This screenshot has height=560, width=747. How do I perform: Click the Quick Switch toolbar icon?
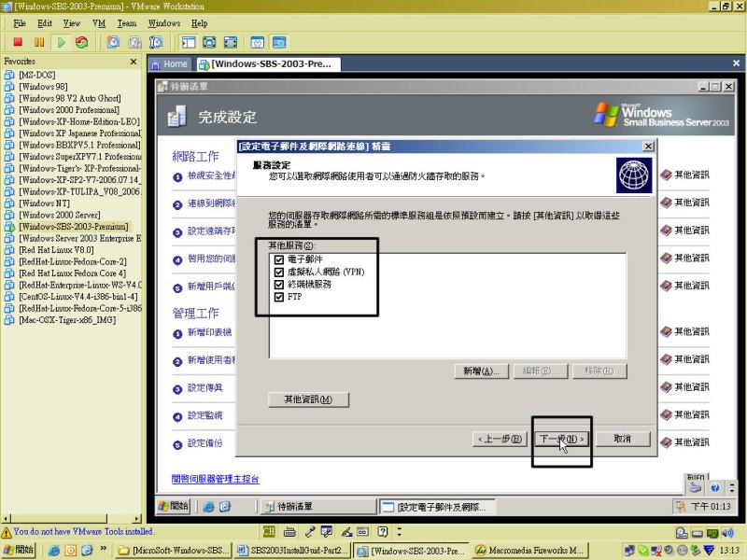[x=209, y=42]
